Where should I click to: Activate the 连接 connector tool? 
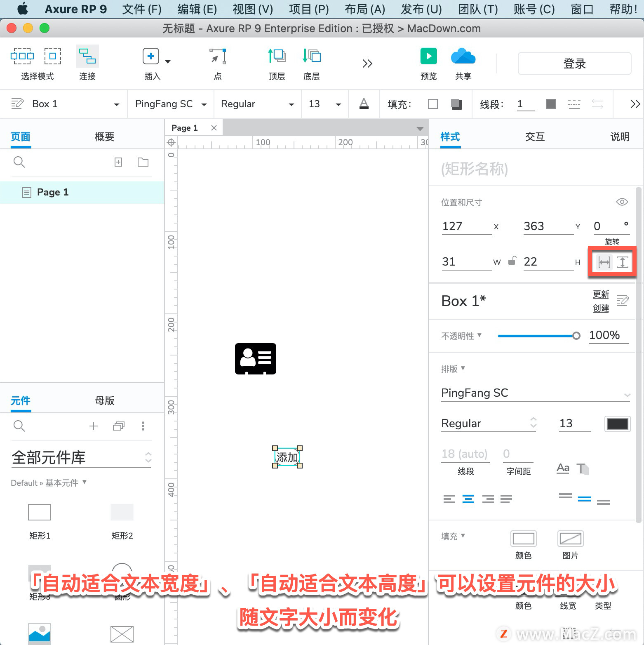[x=87, y=56]
